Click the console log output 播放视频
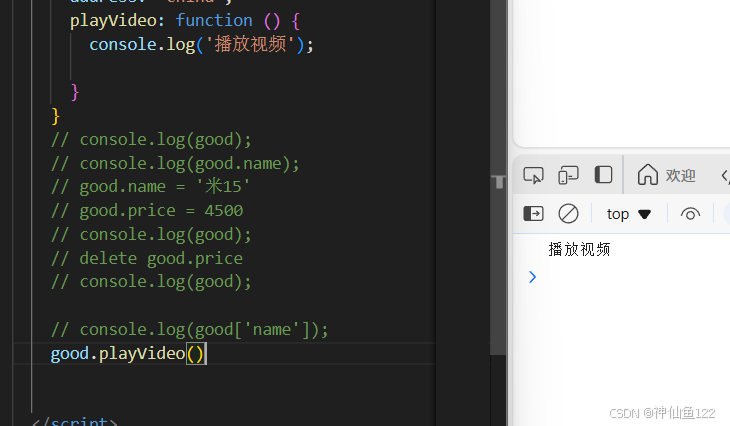Viewport: 730px width, 426px height. click(x=579, y=250)
